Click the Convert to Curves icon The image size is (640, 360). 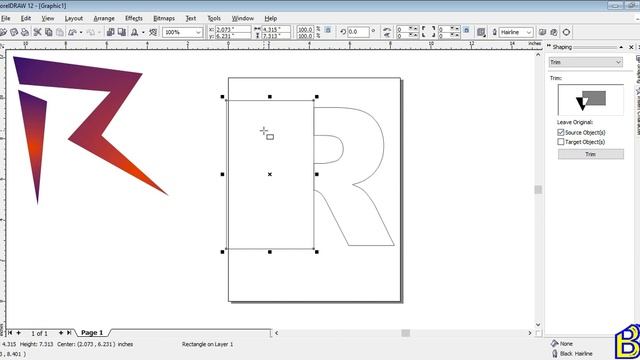point(567,32)
